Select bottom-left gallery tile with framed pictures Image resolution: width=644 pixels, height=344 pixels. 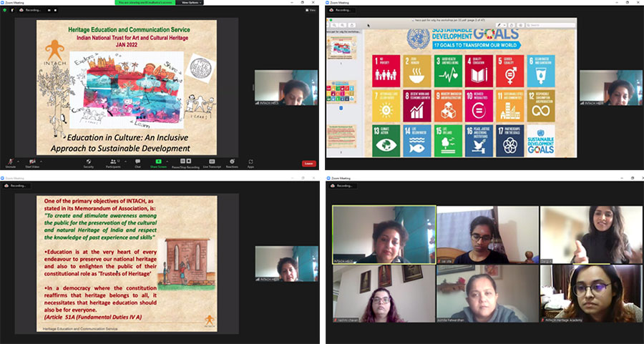[x=384, y=293]
